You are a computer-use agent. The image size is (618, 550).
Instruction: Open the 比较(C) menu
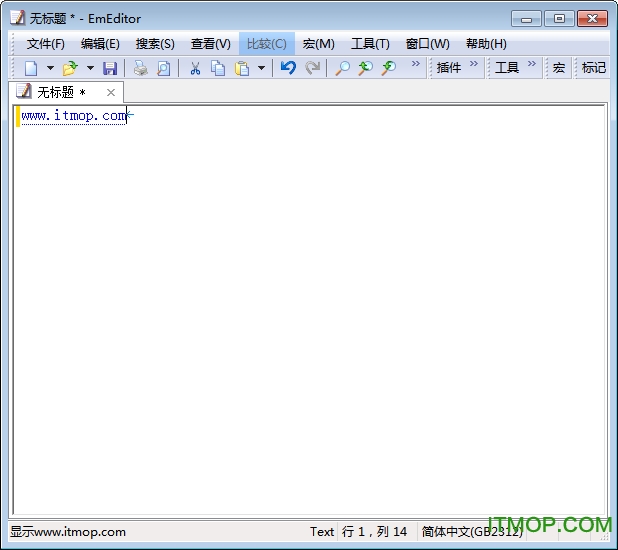(267, 44)
